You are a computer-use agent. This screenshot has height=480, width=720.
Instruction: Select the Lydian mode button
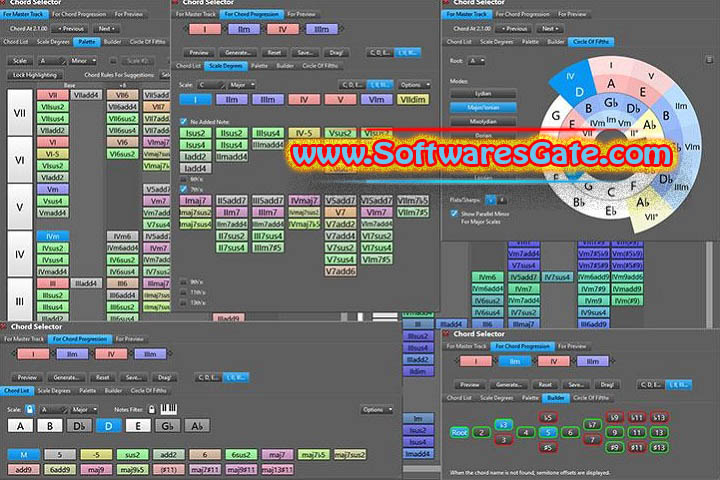tap(483, 94)
